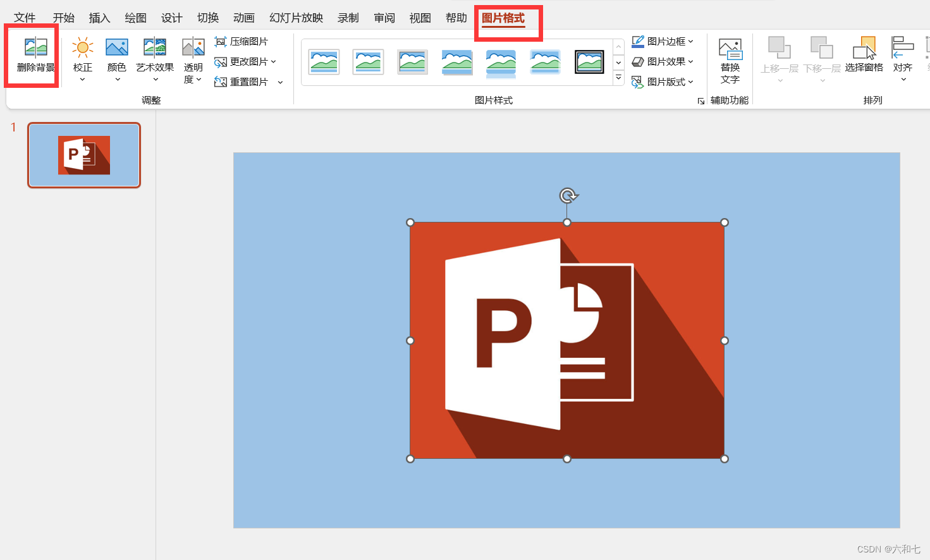Expand the Send Backward dropdown arrow

pos(823,80)
